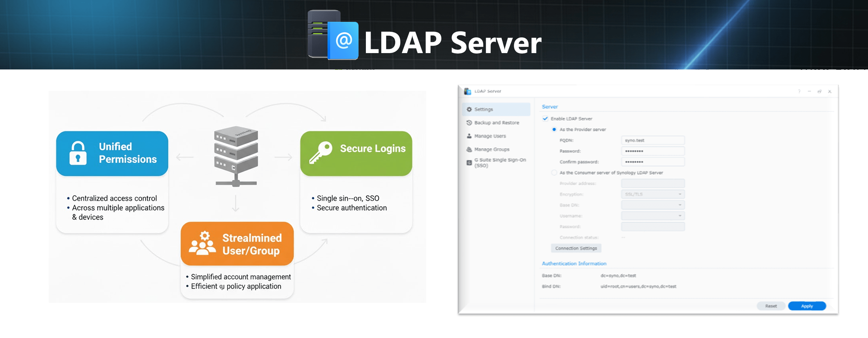
Task: Switch to the Manage Users section
Action: pyautogui.click(x=490, y=136)
